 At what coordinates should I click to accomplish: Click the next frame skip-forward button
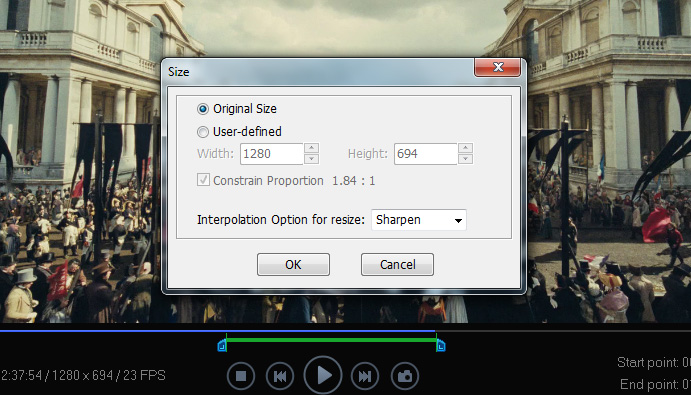pos(364,376)
